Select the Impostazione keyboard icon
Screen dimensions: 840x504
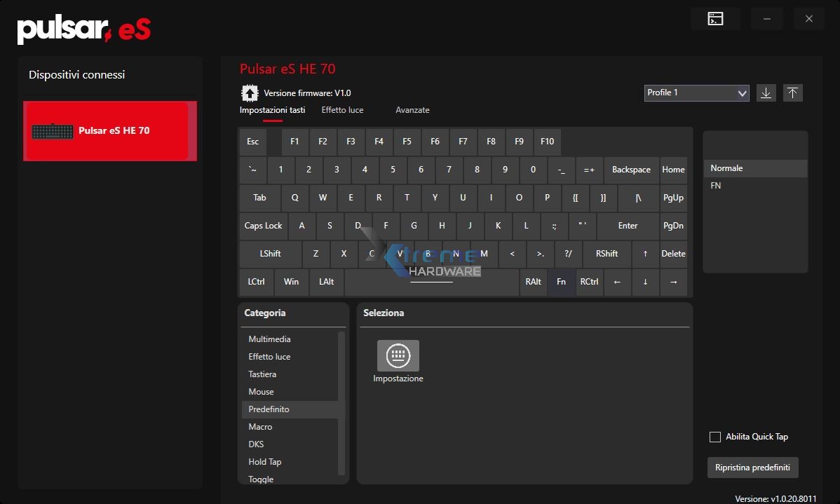click(x=398, y=356)
